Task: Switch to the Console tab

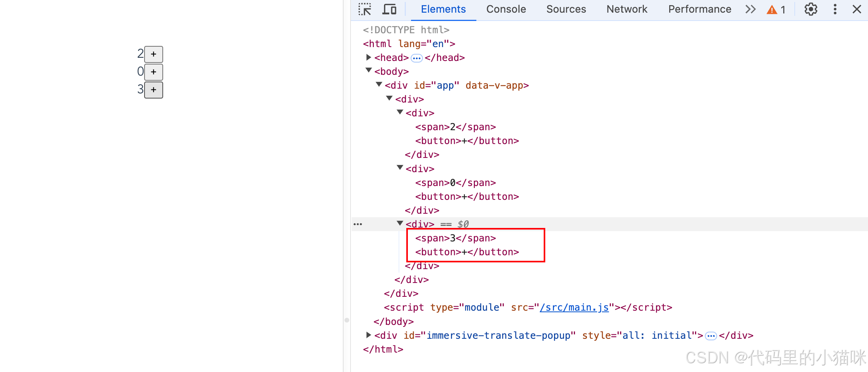Action: click(x=506, y=9)
